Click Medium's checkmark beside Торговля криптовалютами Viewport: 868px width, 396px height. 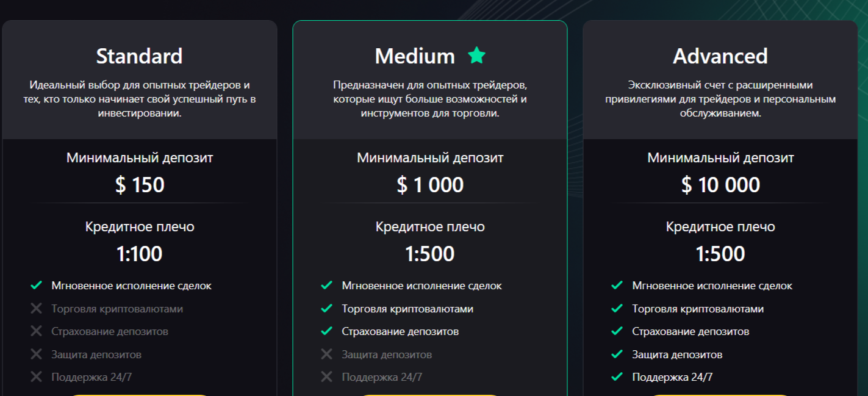click(x=326, y=308)
